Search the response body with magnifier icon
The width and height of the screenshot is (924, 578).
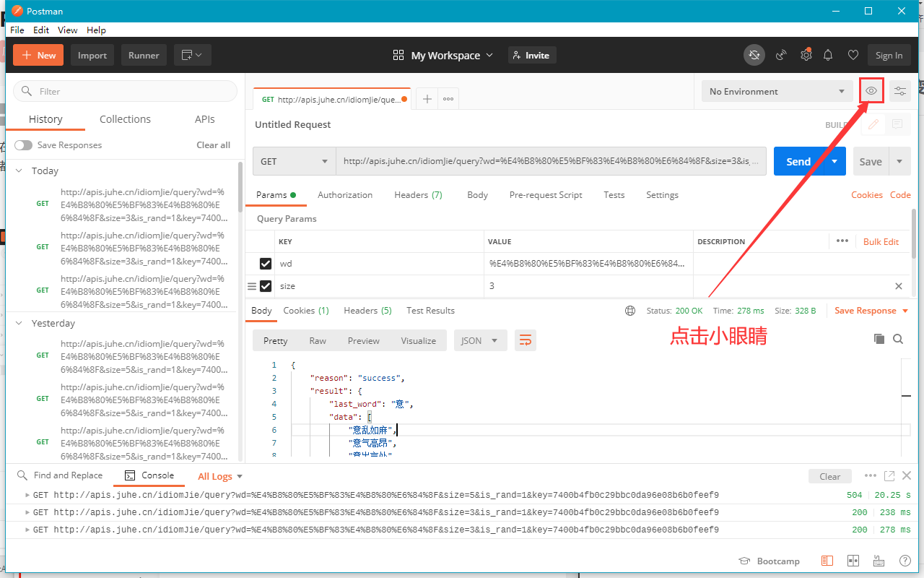(x=898, y=339)
